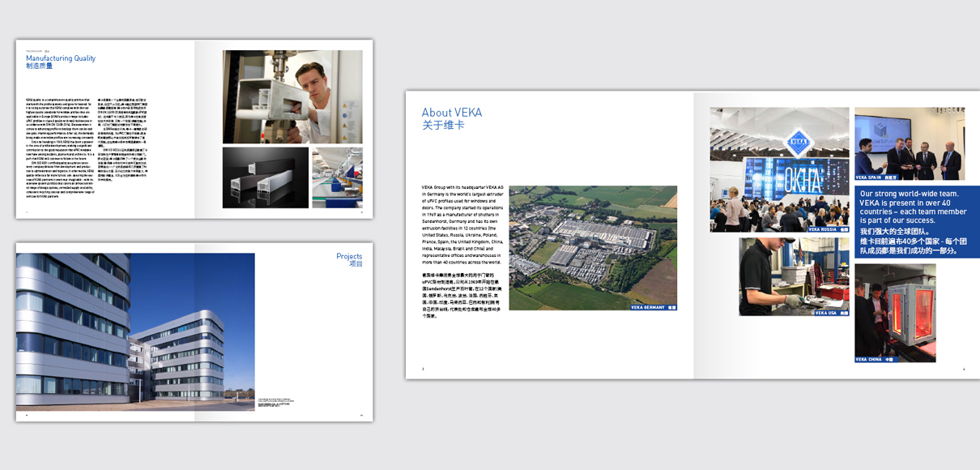Select the photo with the red-lit machine
Image resolution: width=980 pixels, height=470 pixels.
coord(895,313)
